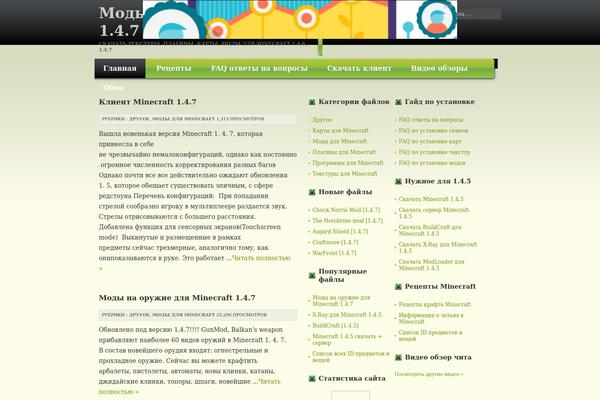This screenshot has height=400, width=600.
Task: Open Craftmore [1.4.7] file link
Action: (335, 242)
